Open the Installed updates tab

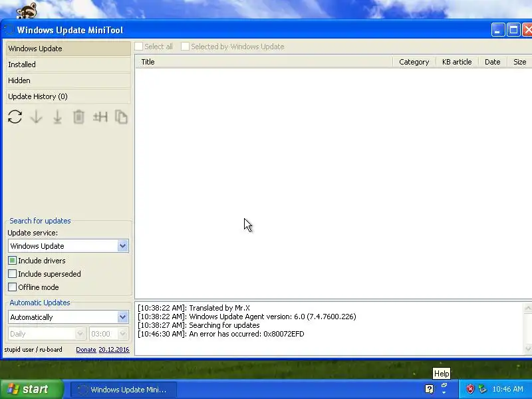point(68,65)
